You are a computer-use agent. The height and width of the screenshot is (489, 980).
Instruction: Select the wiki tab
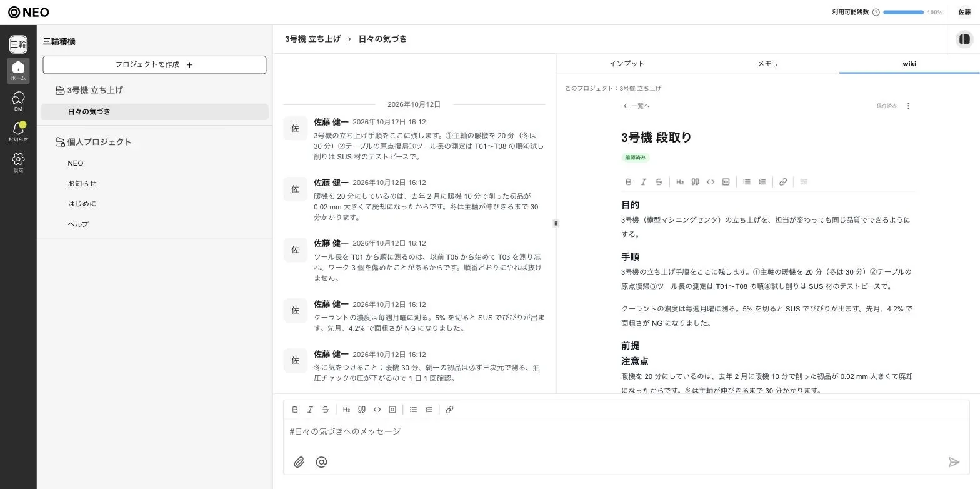pyautogui.click(x=909, y=64)
